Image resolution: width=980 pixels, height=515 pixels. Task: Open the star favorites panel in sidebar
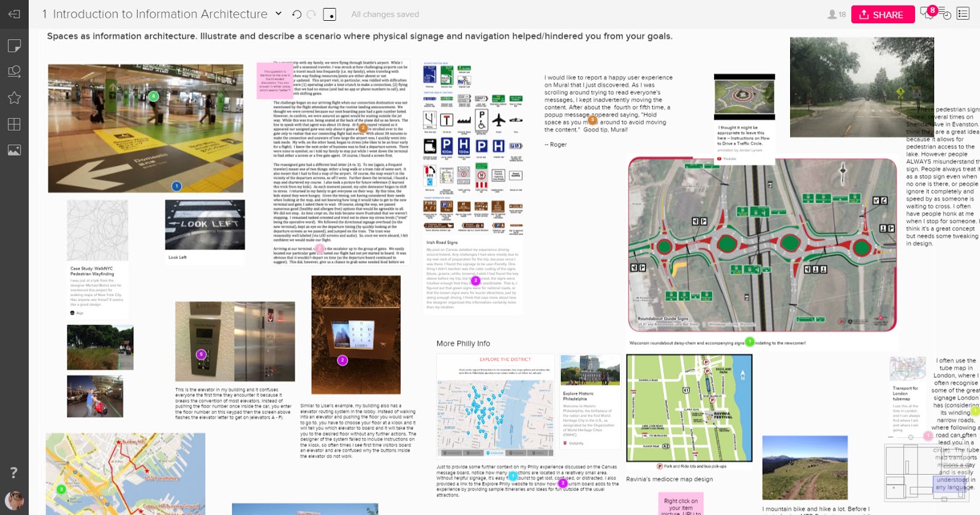pos(14,97)
